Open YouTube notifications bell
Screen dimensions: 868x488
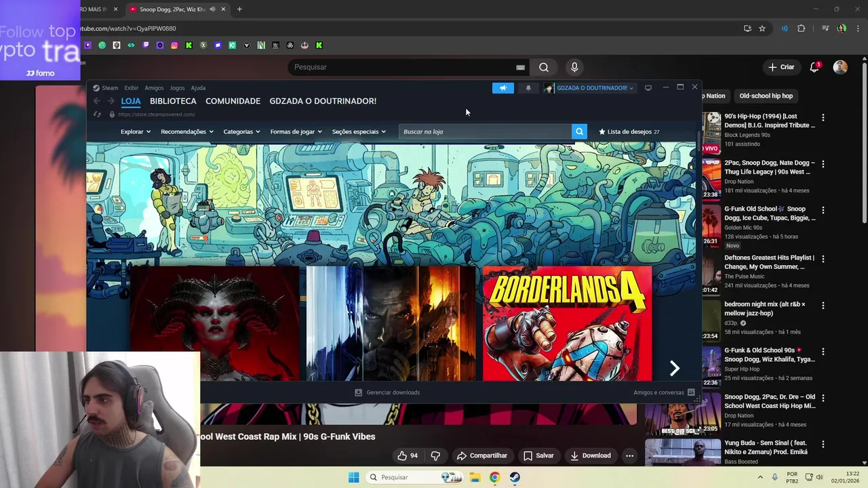(x=814, y=67)
